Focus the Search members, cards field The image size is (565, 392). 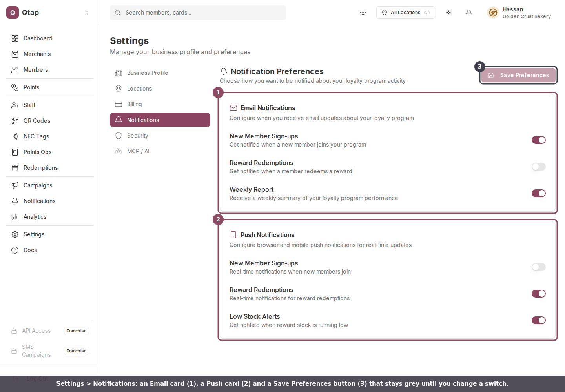pyautogui.click(x=198, y=13)
